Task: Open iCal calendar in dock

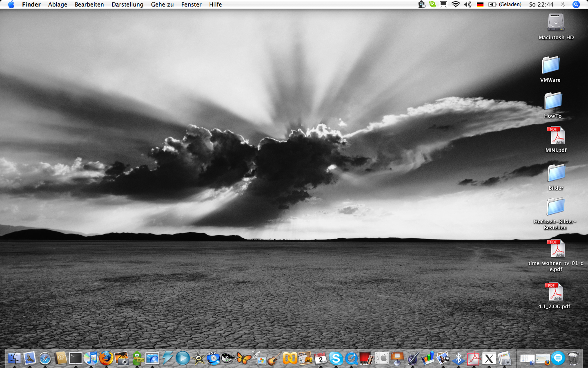Action: (321, 359)
